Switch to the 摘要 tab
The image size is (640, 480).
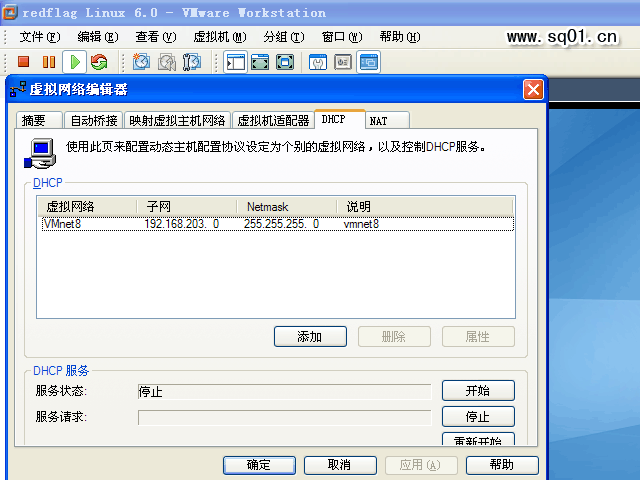click(x=40, y=120)
